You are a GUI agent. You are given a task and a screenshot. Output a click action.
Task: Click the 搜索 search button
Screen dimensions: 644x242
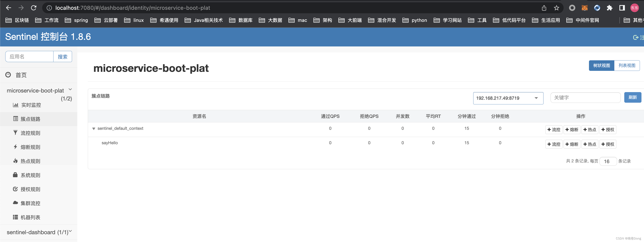click(x=62, y=57)
